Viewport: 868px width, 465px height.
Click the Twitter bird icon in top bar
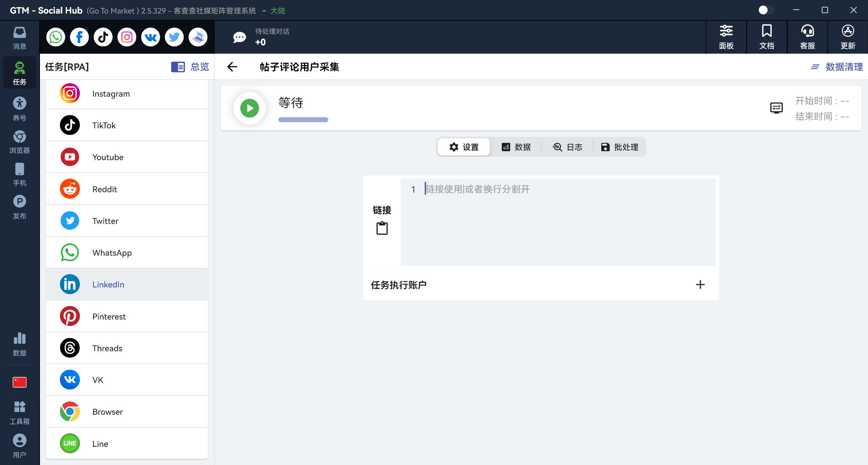pyautogui.click(x=174, y=37)
